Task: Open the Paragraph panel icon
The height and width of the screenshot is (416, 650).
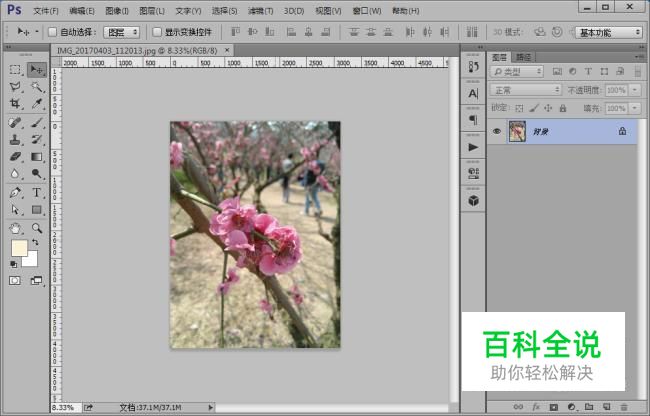Action: pos(473,120)
